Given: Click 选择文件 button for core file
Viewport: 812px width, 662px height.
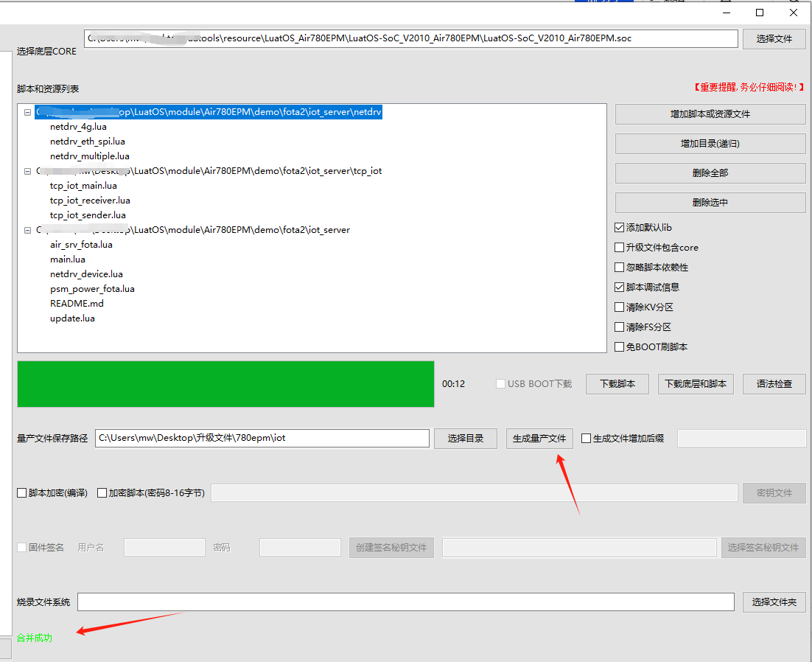Looking at the screenshot, I should pyautogui.click(x=774, y=39).
